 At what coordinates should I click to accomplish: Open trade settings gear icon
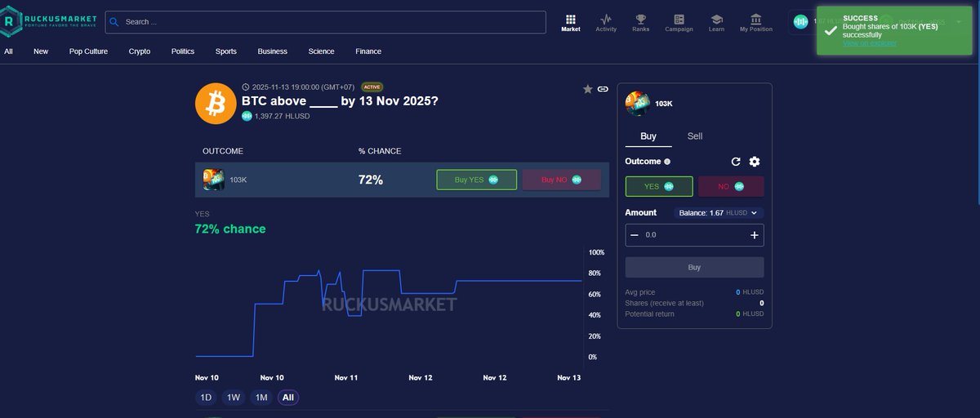755,162
